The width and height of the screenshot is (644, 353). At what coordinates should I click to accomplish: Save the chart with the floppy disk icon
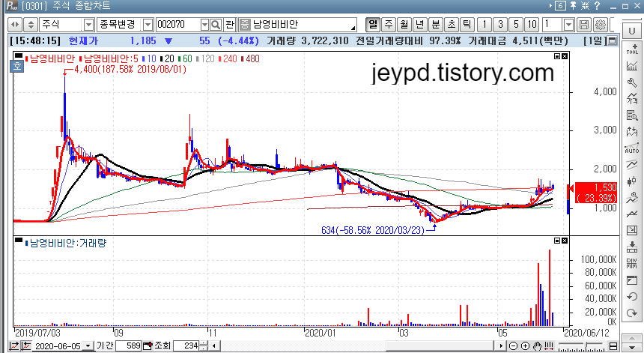584,25
